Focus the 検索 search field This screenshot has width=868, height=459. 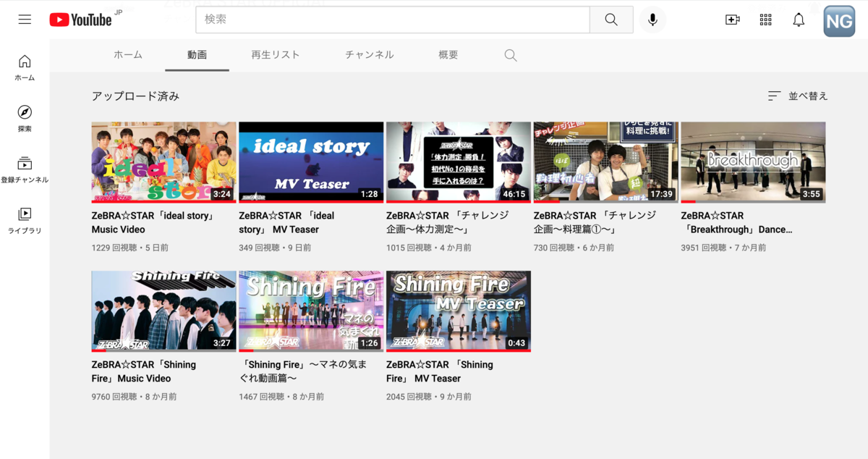tap(393, 20)
